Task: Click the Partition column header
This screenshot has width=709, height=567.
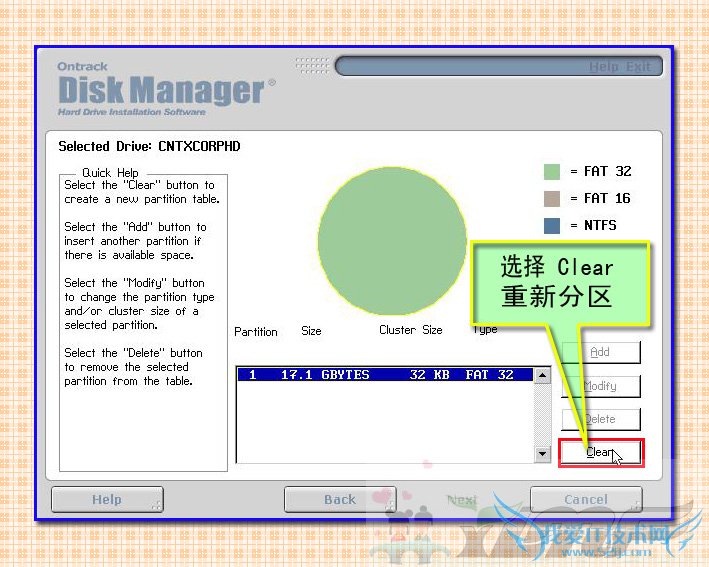Action: coord(256,331)
